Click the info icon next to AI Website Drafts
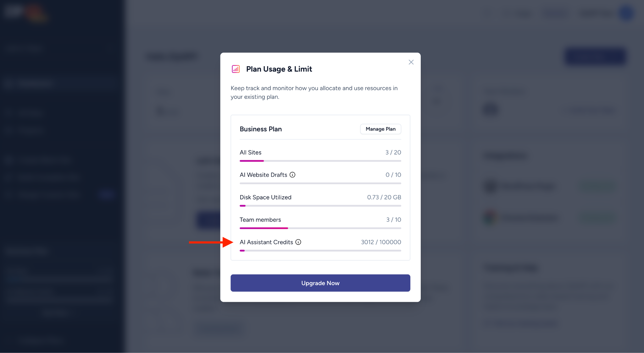Viewport: 644px width, 353px height. coord(292,175)
